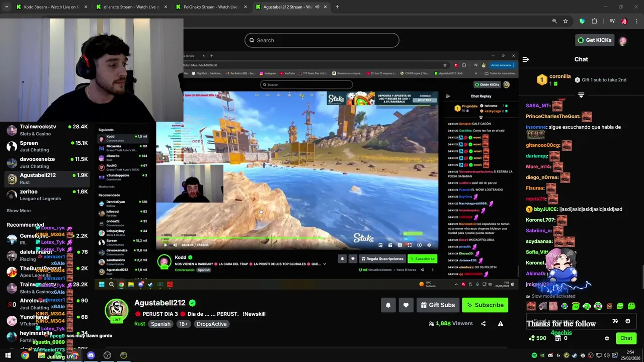The width and height of the screenshot is (644, 362).
Task: Switch to the PoiOnako Stream tab
Action: (210, 7)
